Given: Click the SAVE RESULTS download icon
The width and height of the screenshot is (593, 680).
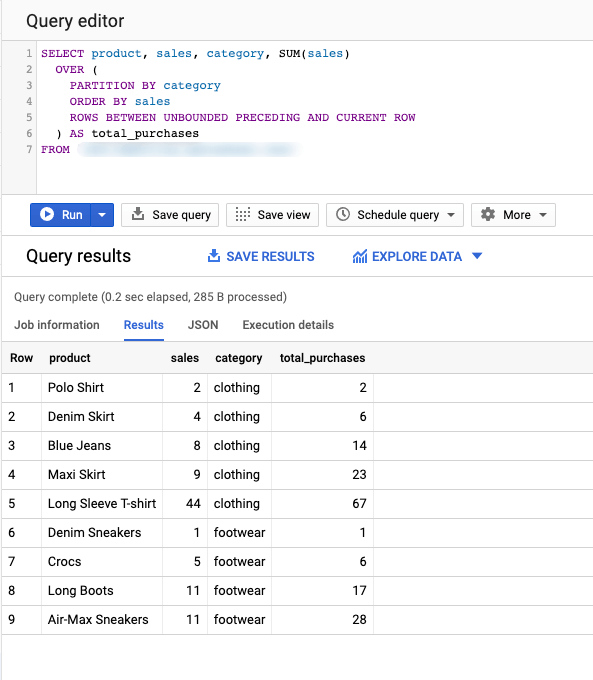Looking at the screenshot, I should coord(214,256).
